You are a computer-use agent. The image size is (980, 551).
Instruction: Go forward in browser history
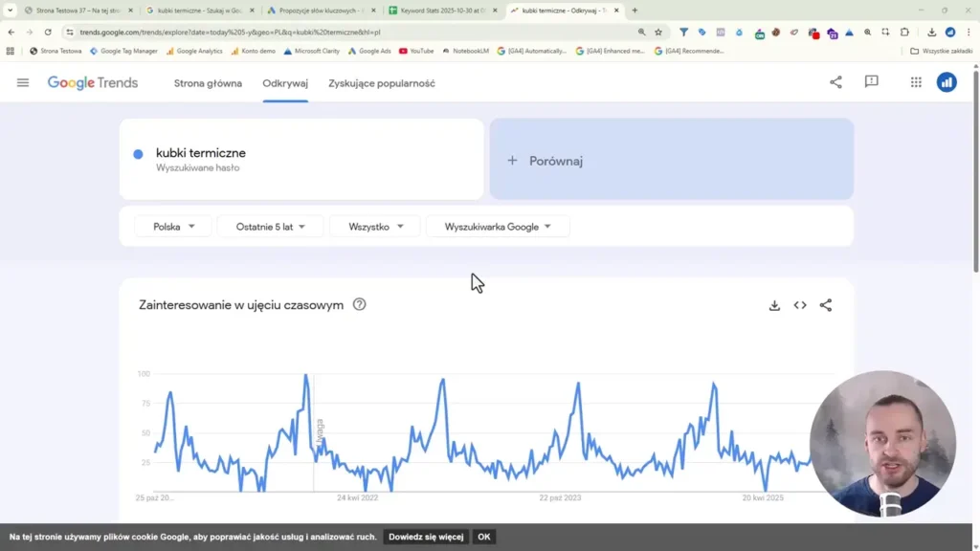point(30,32)
